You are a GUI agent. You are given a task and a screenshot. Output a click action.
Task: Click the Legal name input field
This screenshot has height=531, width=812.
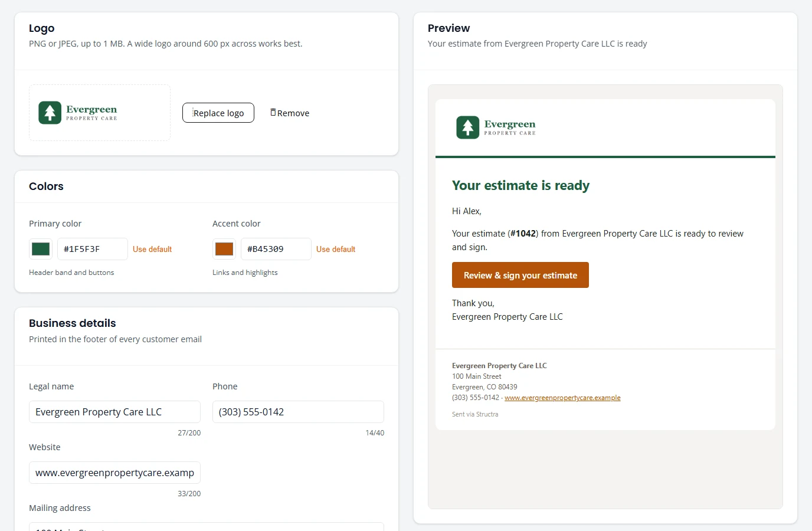114,412
